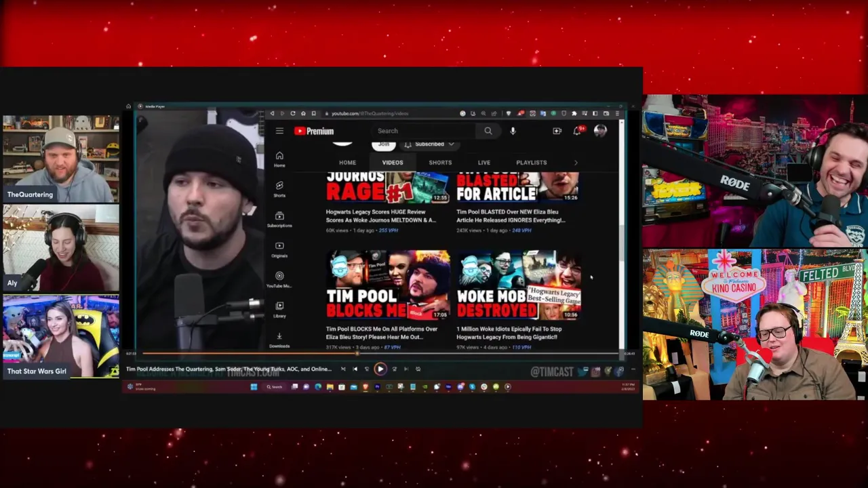Open 'Tim Pool BLASTED Over NEW Eliza Bleu' title
868x488 pixels.
(x=511, y=216)
